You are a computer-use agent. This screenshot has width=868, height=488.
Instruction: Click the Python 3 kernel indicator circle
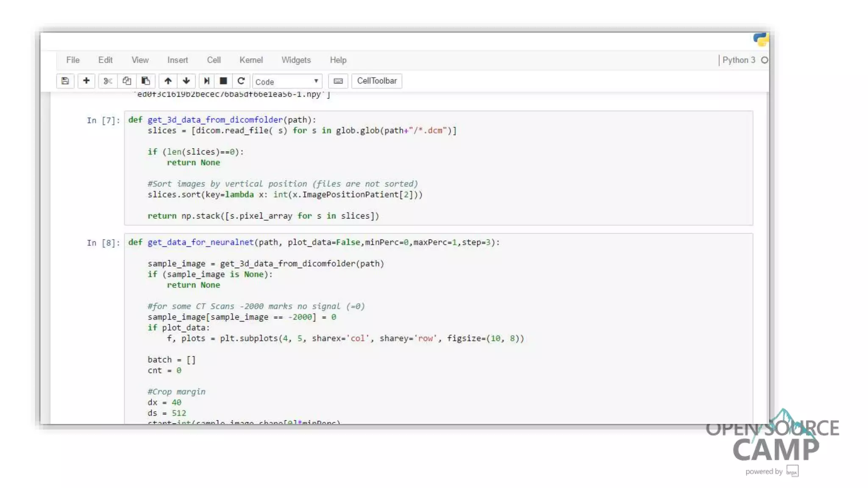coord(764,60)
